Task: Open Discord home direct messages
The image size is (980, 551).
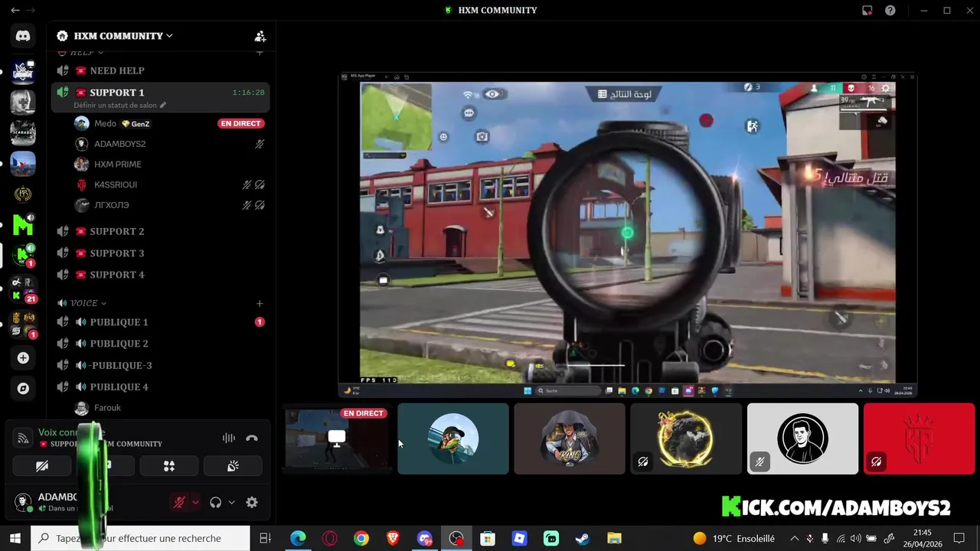Action: pos(23,35)
